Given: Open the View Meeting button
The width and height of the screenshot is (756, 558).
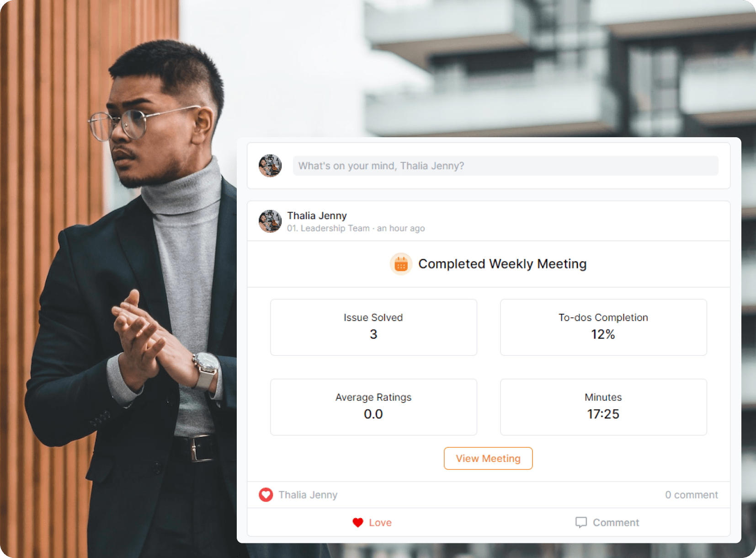Looking at the screenshot, I should [x=488, y=458].
